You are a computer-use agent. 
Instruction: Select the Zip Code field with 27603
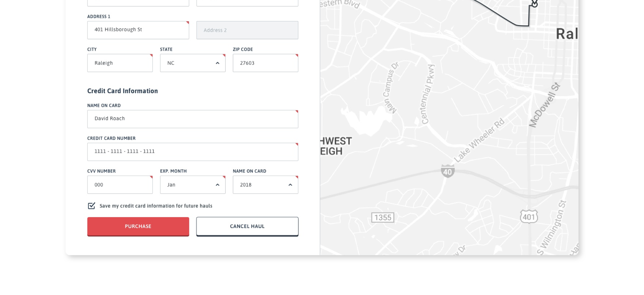click(x=265, y=63)
